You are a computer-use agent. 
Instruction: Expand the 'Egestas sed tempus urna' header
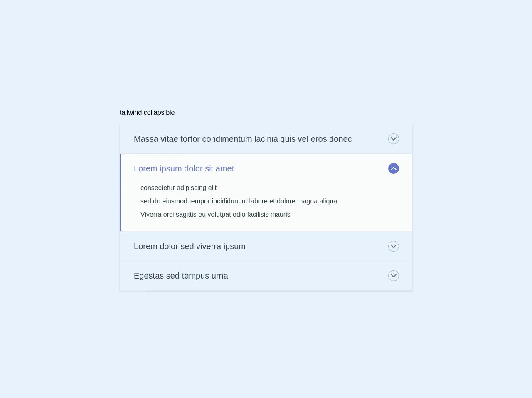tap(181, 276)
